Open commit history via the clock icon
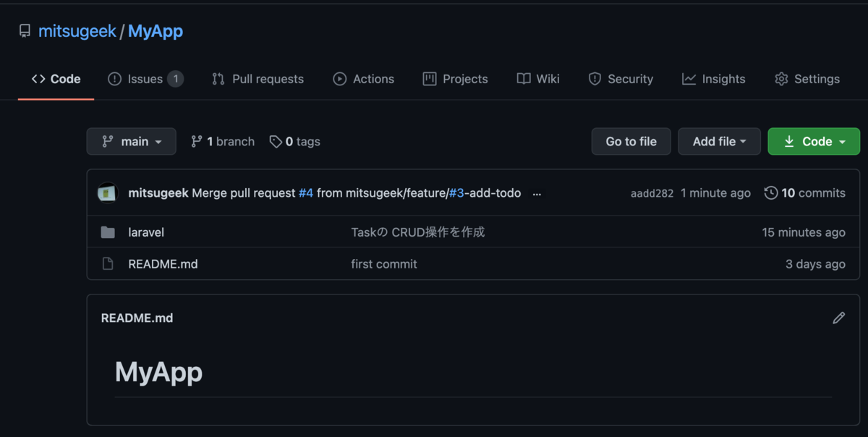 (x=771, y=193)
